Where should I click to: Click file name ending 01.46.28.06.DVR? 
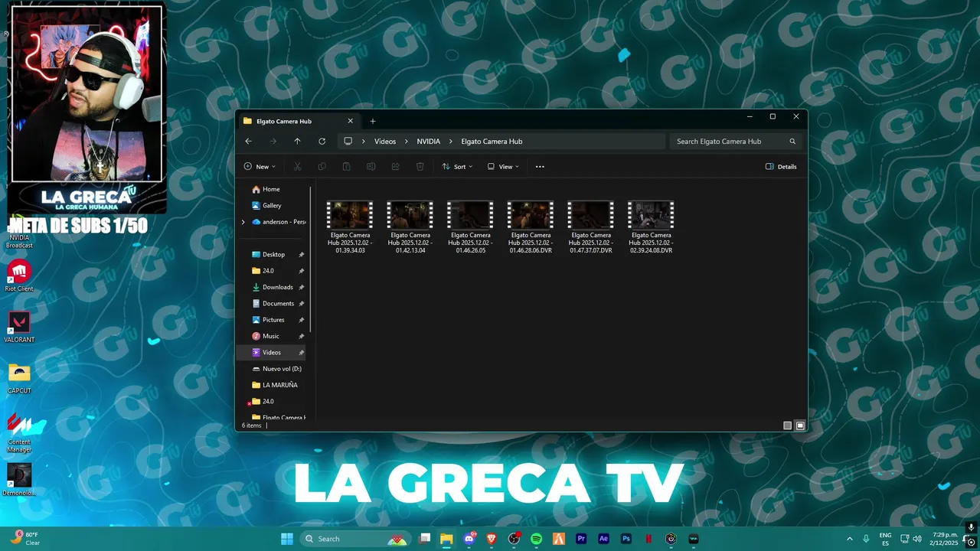point(531,243)
